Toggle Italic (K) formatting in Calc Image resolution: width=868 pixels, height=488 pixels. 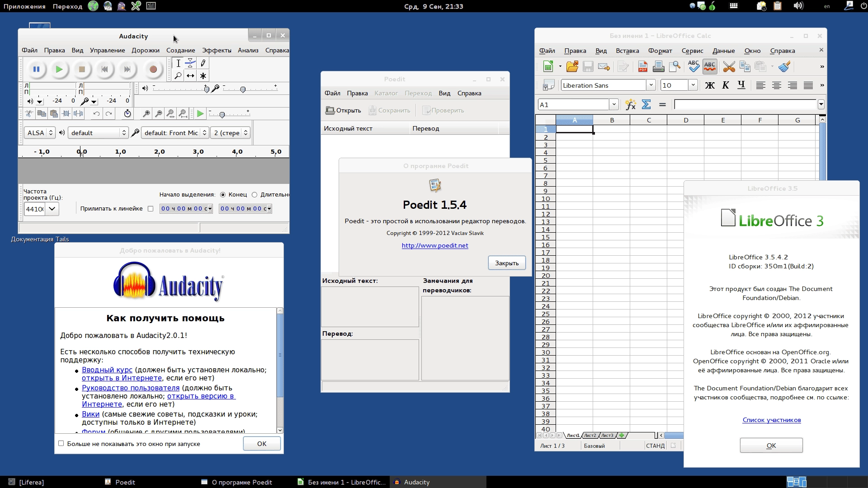[726, 85]
